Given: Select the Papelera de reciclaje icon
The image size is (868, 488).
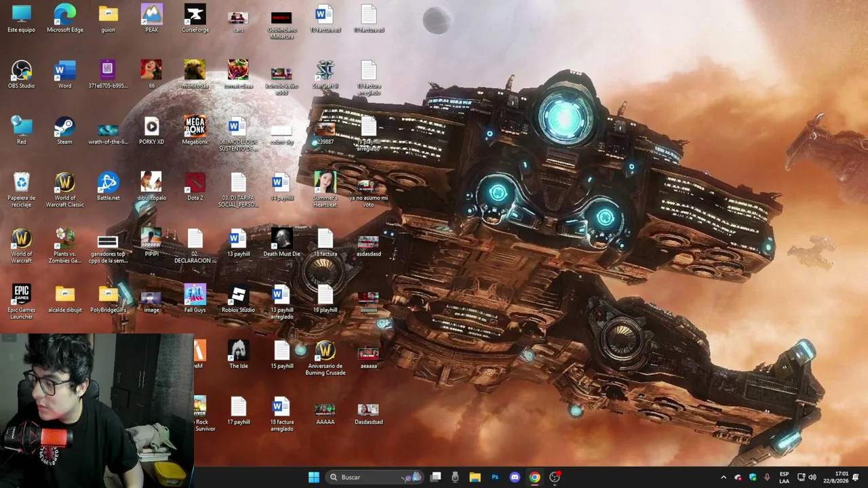Looking at the screenshot, I should click(x=22, y=190).
